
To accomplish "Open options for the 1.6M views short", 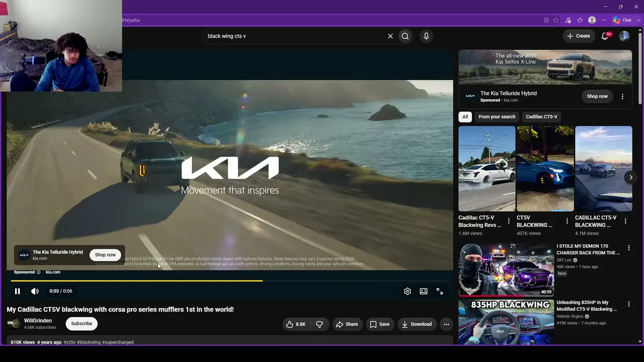I will pos(509,221).
